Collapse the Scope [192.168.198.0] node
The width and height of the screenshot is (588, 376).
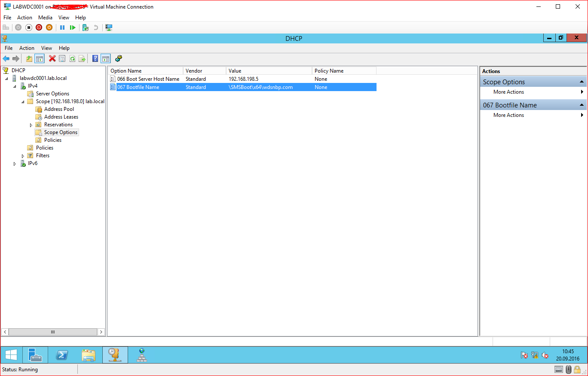23,101
